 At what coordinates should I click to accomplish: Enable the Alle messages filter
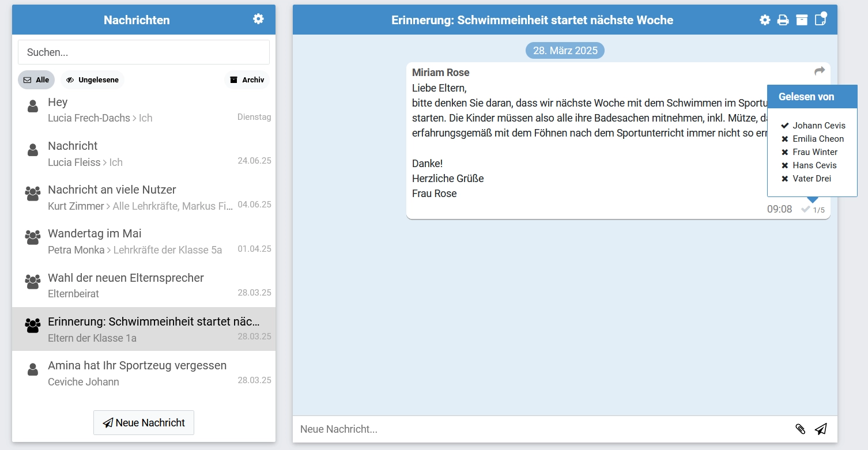tap(36, 80)
